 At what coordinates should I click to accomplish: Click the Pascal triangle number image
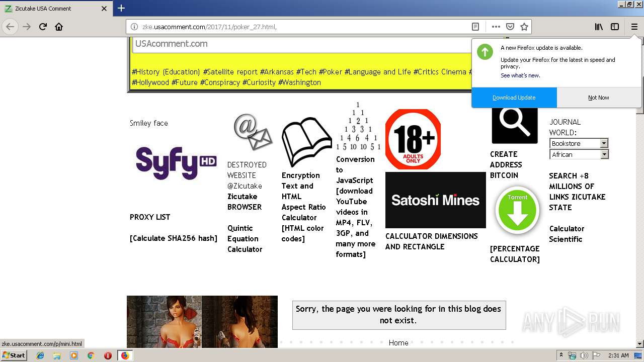358,126
